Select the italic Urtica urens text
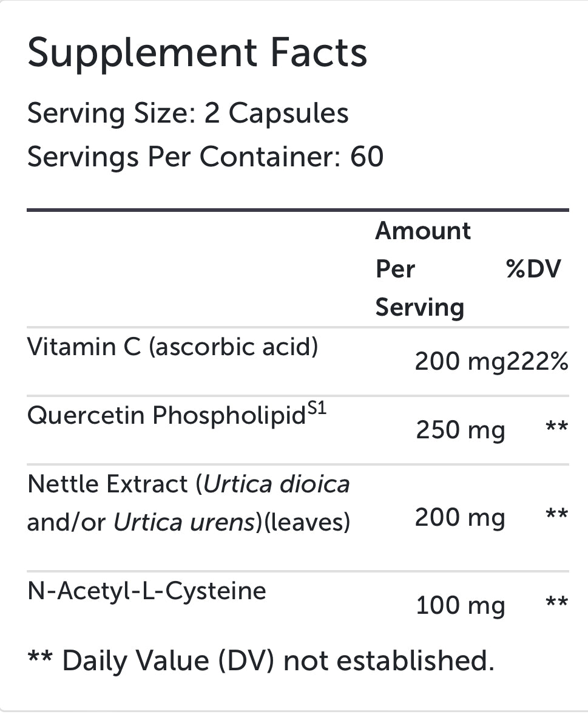This screenshot has width=588, height=717. pos(183,522)
